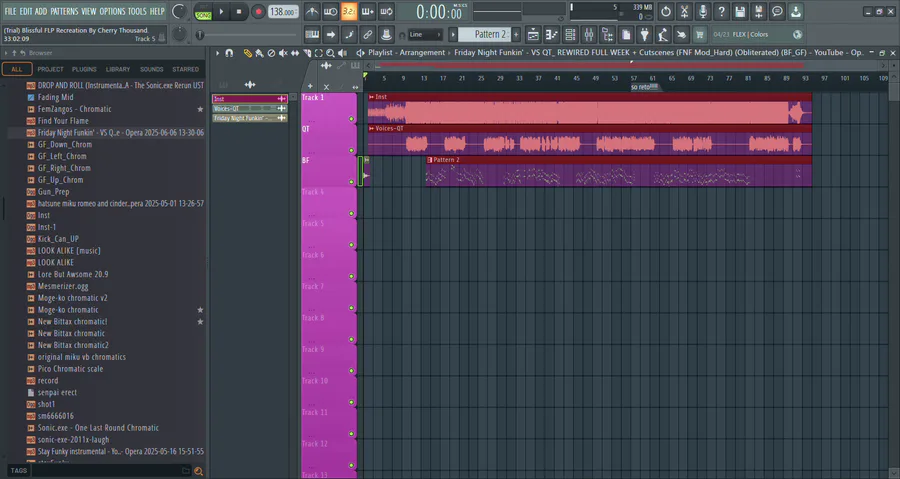Select the playlist Zoom magnifier tool

pos(330,53)
